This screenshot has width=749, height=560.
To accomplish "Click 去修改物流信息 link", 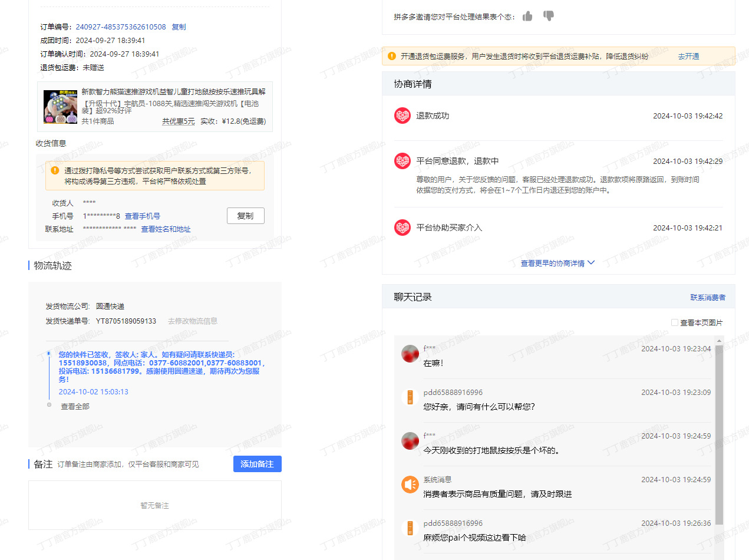I will coord(193,321).
